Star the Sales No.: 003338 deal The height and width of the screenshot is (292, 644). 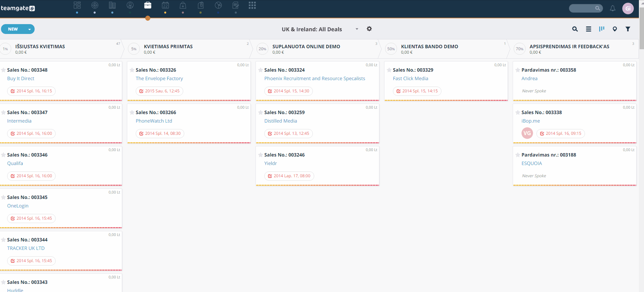518,112
